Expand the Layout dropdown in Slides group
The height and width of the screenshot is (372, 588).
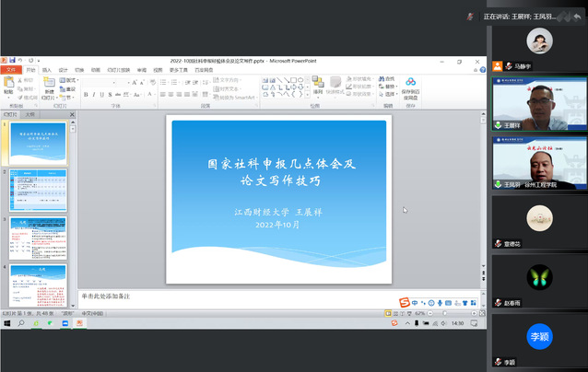(x=72, y=80)
